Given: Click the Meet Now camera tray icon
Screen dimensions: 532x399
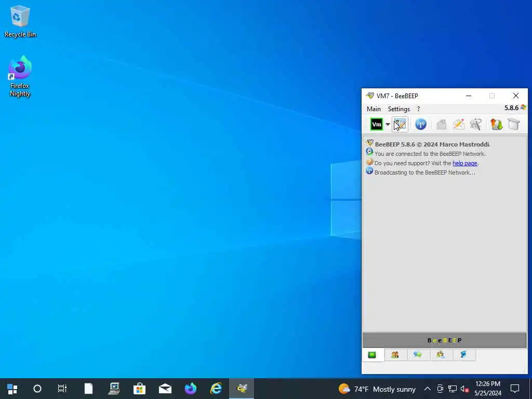Looking at the screenshot, I should 440,389.
